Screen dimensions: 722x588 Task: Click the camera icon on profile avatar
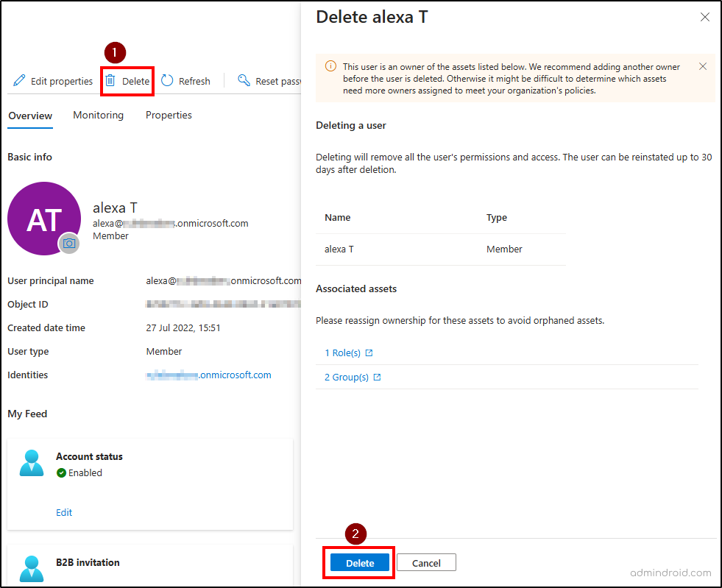pyautogui.click(x=69, y=243)
